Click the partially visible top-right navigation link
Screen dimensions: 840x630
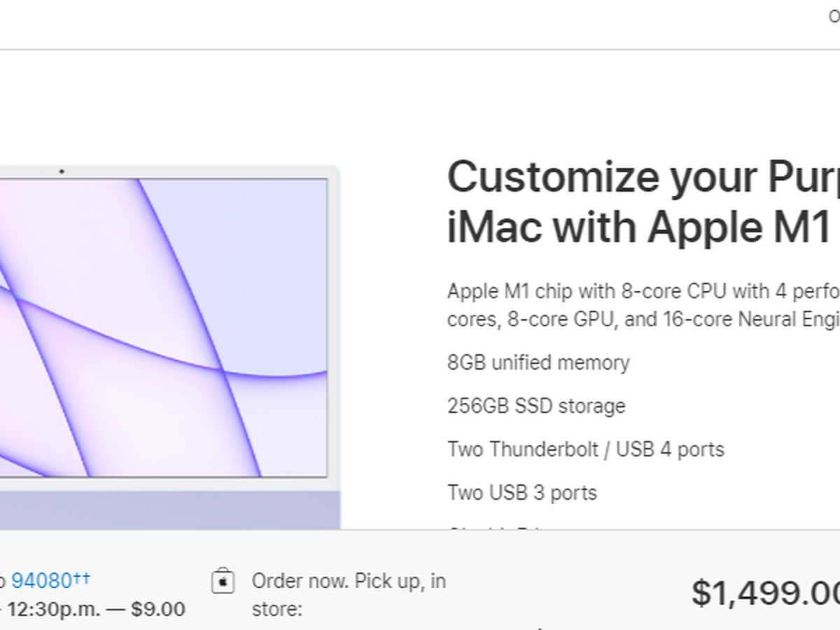pyautogui.click(x=834, y=15)
